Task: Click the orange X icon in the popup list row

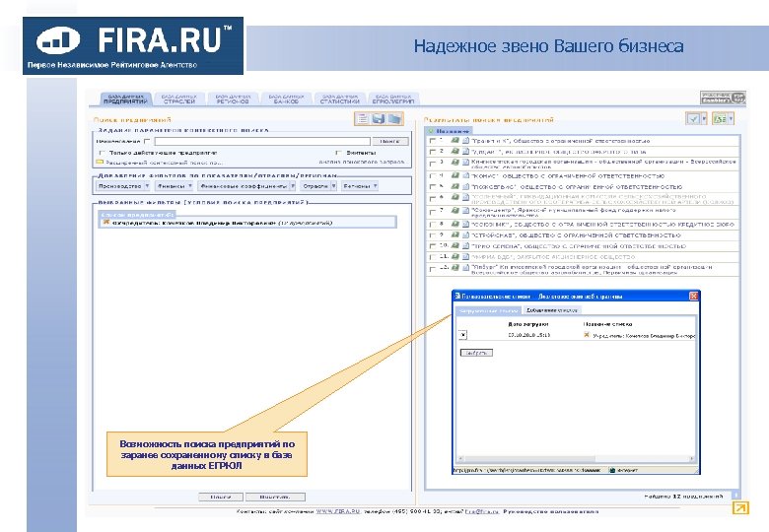Action: click(587, 335)
